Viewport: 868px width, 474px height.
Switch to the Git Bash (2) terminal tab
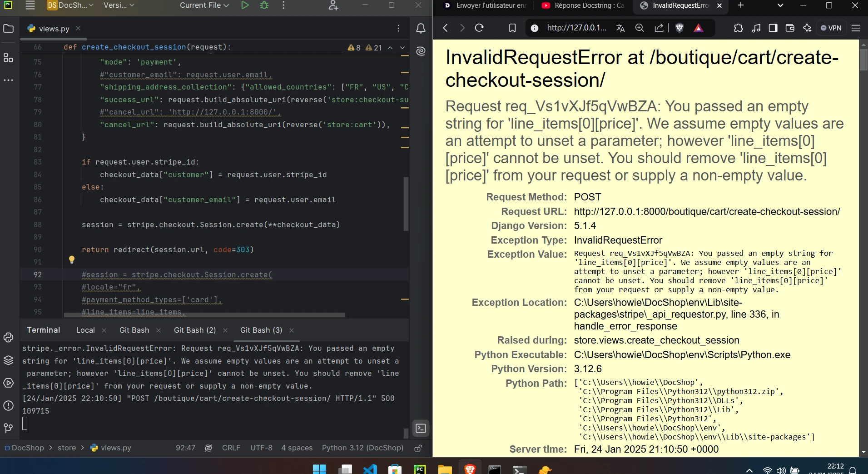194,330
